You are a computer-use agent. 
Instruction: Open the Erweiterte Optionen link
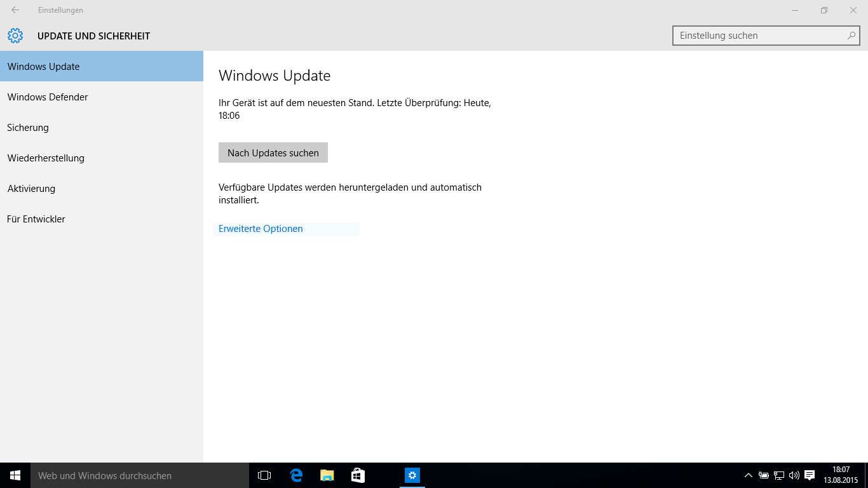click(261, 229)
